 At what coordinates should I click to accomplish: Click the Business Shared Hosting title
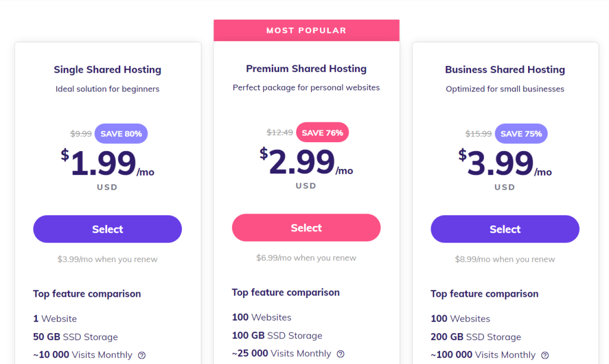[x=505, y=70]
